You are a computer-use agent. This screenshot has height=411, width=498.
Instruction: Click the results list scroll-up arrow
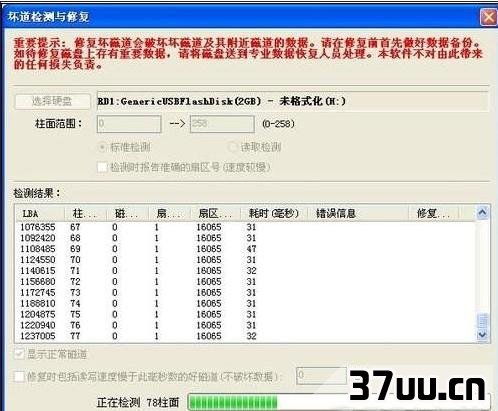(482, 213)
